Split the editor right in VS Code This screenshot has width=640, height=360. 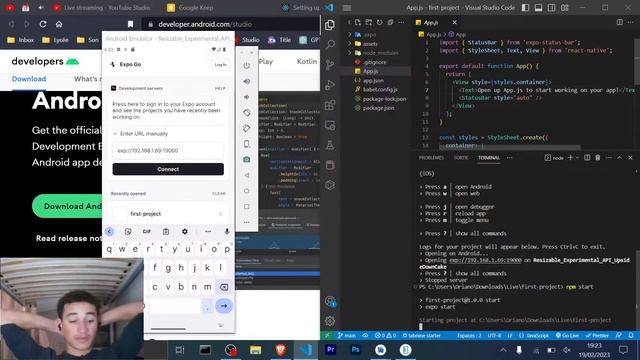tap(620, 22)
